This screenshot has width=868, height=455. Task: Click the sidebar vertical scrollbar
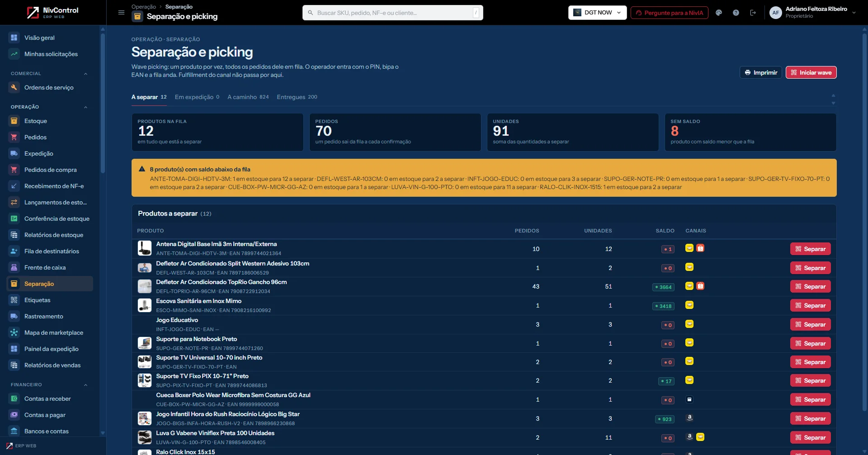click(103, 104)
